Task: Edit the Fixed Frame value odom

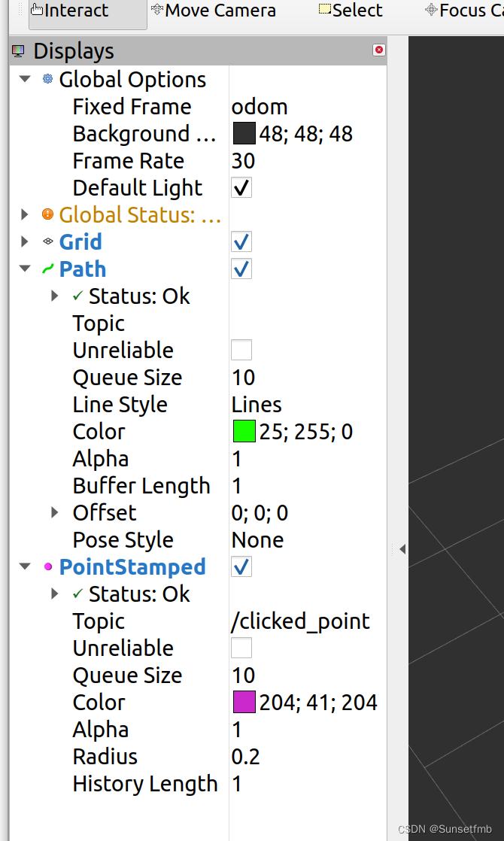Action: click(260, 107)
